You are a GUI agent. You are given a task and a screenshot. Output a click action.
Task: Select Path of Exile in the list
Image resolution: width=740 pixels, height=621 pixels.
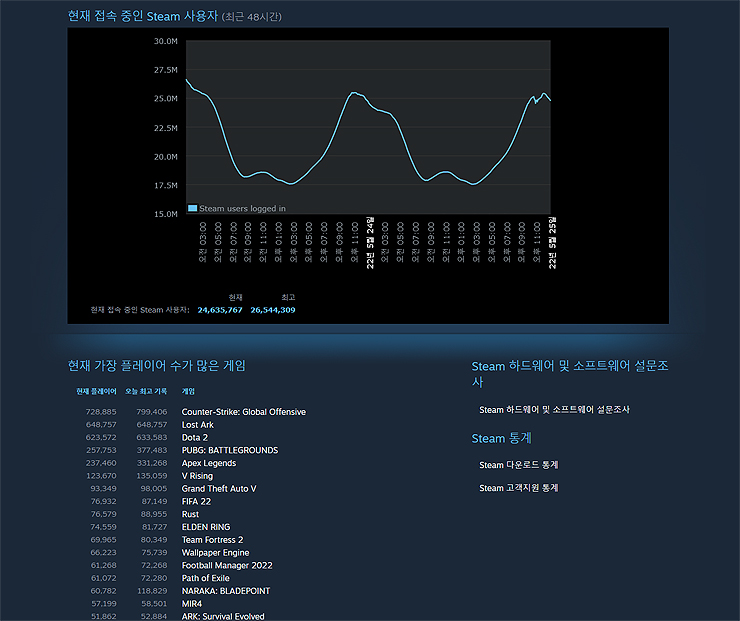[205, 578]
